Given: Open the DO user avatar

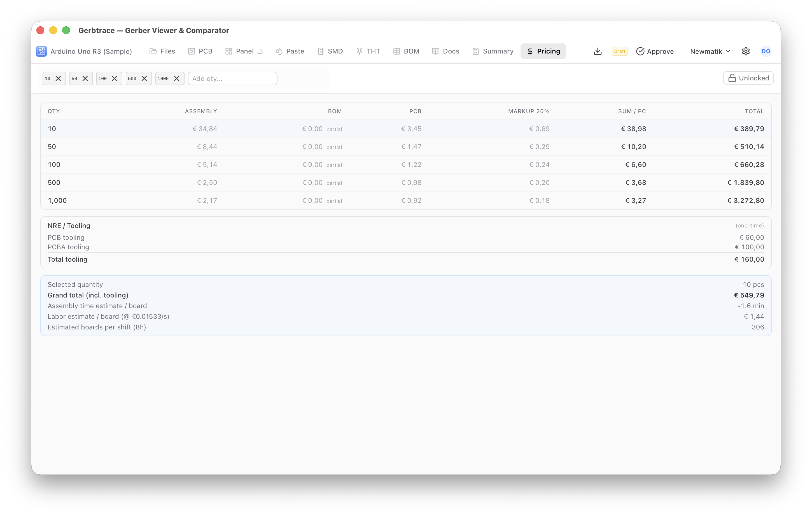Looking at the screenshot, I should 766,51.
